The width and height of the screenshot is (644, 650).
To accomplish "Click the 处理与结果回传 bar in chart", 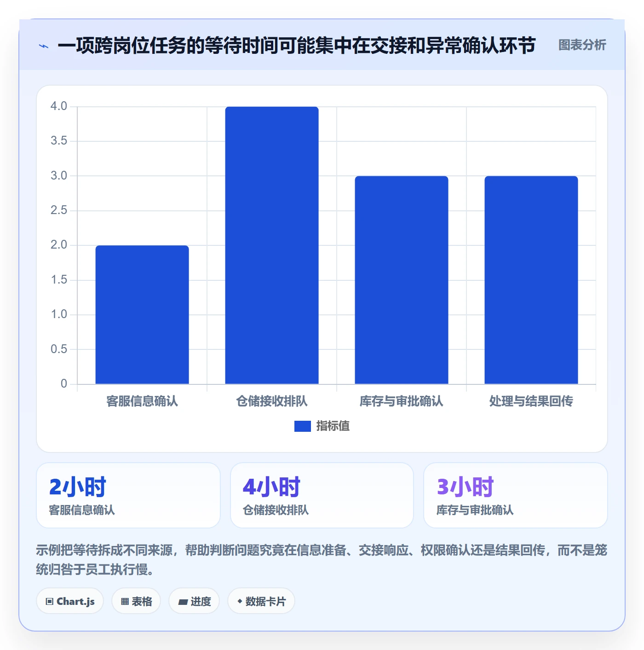I will (x=531, y=280).
